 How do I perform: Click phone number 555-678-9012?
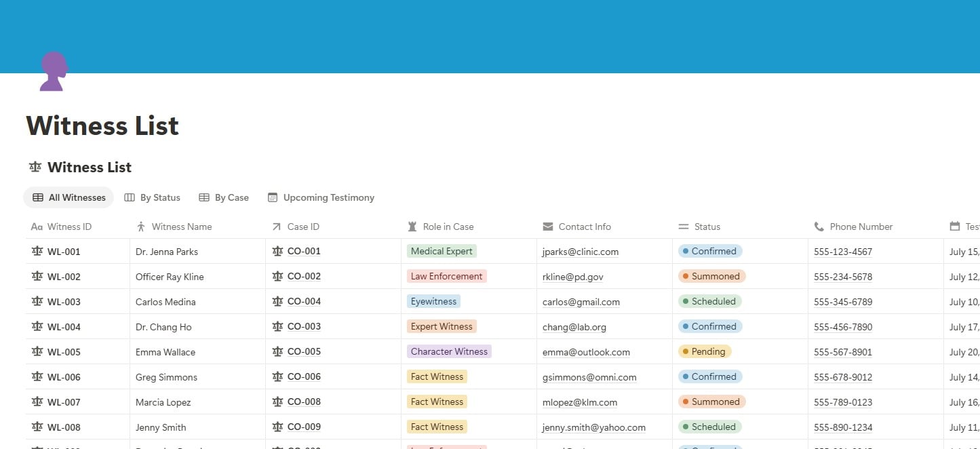(x=843, y=377)
